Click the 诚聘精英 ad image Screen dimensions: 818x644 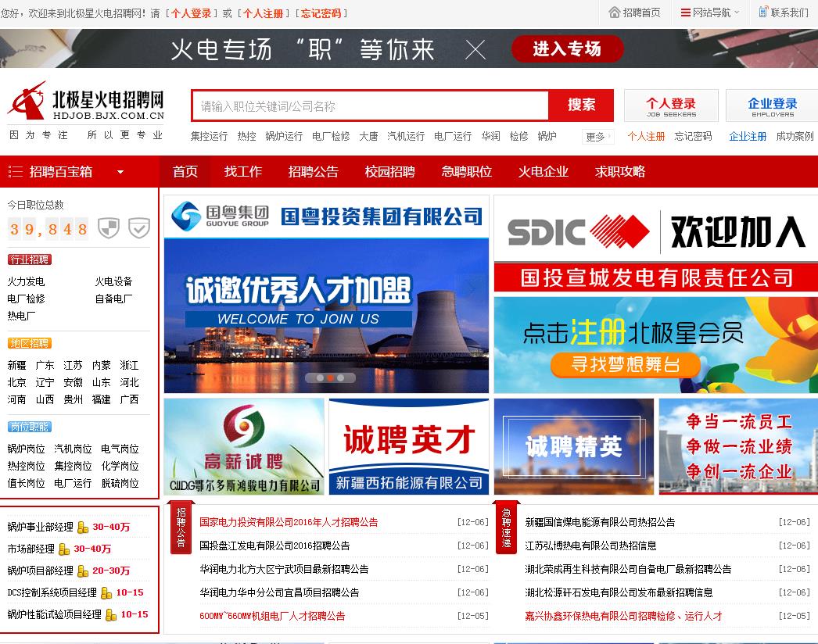pyautogui.click(x=574, y=447)
